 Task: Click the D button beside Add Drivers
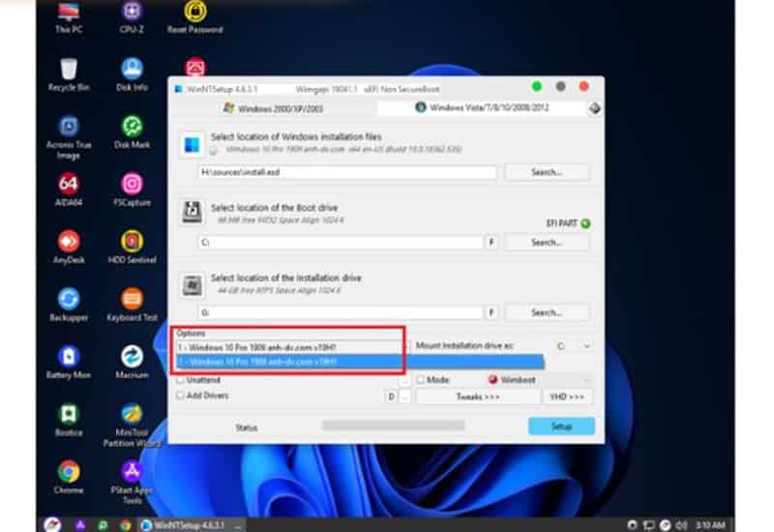pyautogui.click(x=391, y=397)
